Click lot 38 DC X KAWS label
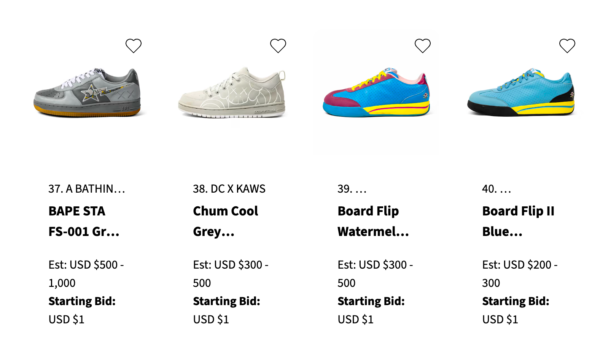This screenshot has width=608, height=364. point(229,189)
